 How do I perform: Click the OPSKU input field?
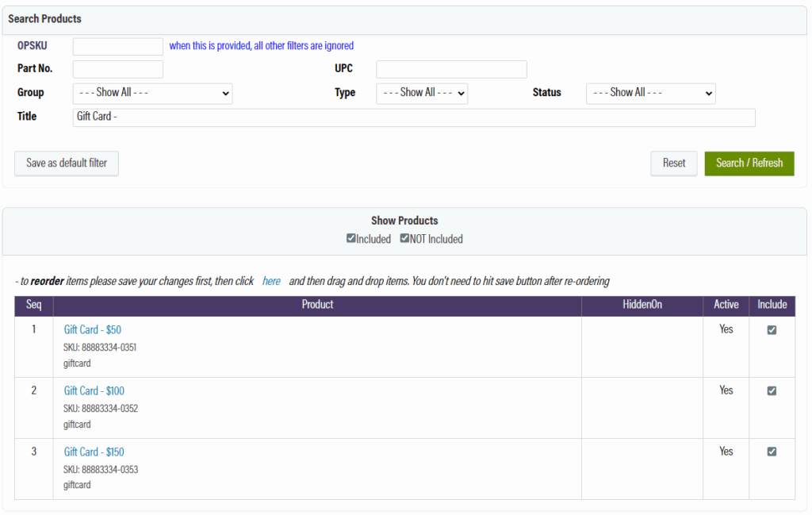117,46
